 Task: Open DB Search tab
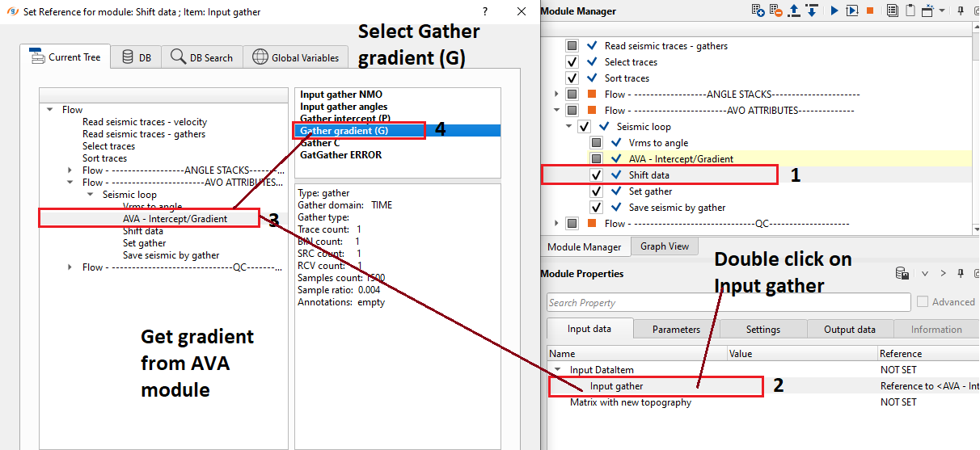(x=201, y=57)
